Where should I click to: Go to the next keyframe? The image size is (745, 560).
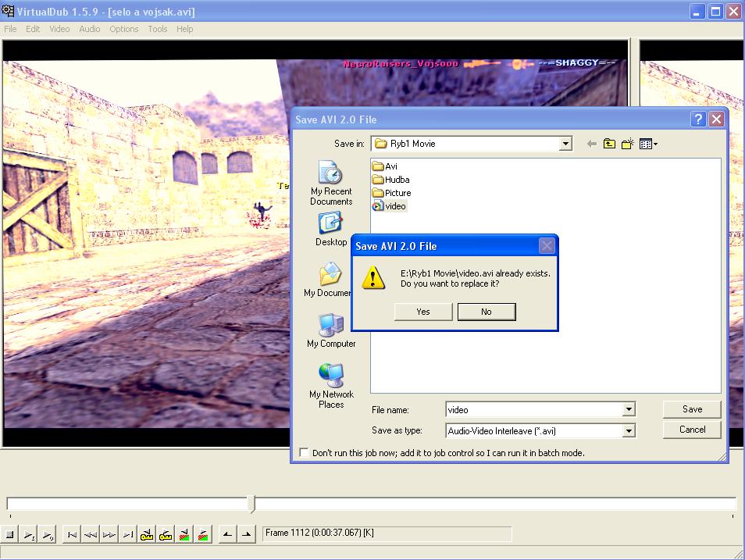click(x=166, y=535)
